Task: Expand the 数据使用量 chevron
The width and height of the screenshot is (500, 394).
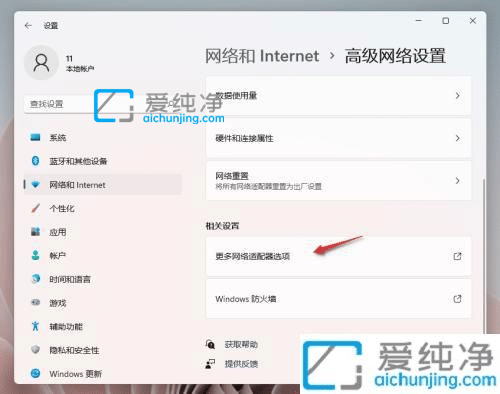Action: pos(458,96)
